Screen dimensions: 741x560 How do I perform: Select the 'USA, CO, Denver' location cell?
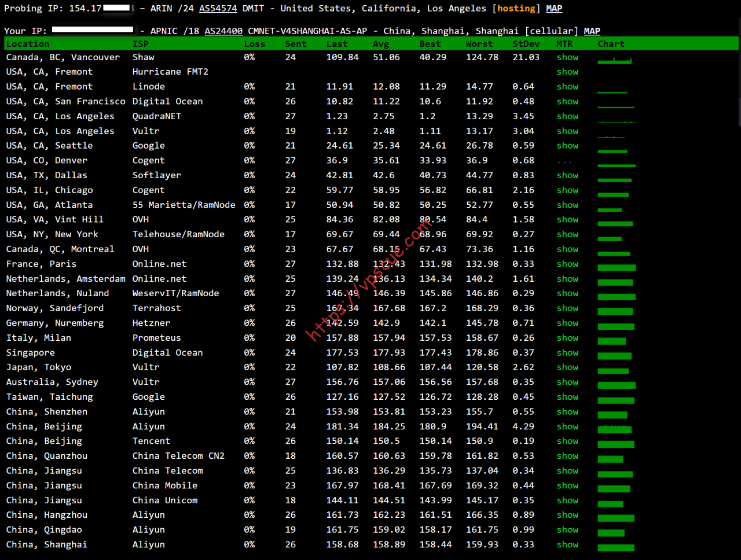pos(47,161)
